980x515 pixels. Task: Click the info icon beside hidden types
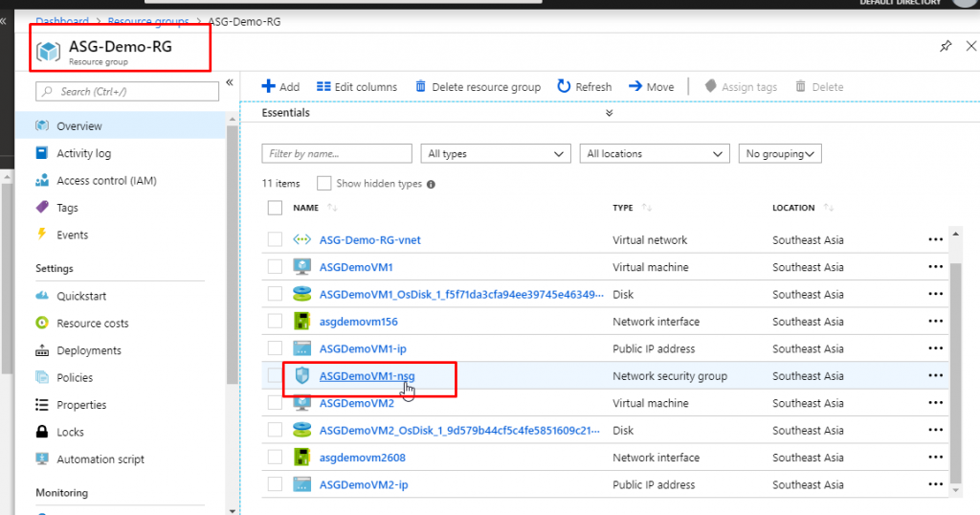[431, 184]
